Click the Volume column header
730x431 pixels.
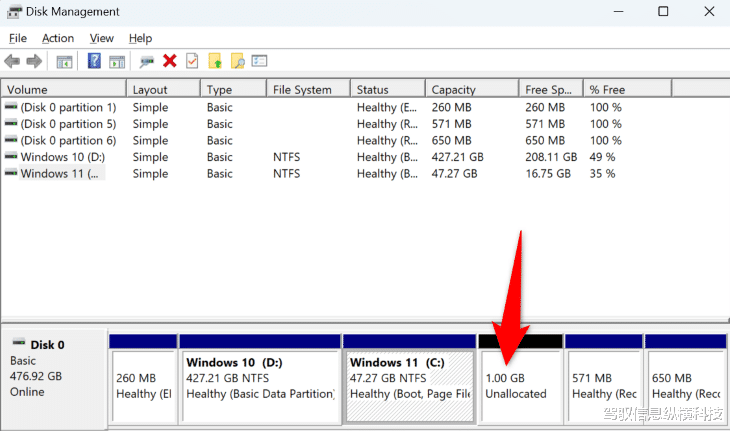click(27, 89)
